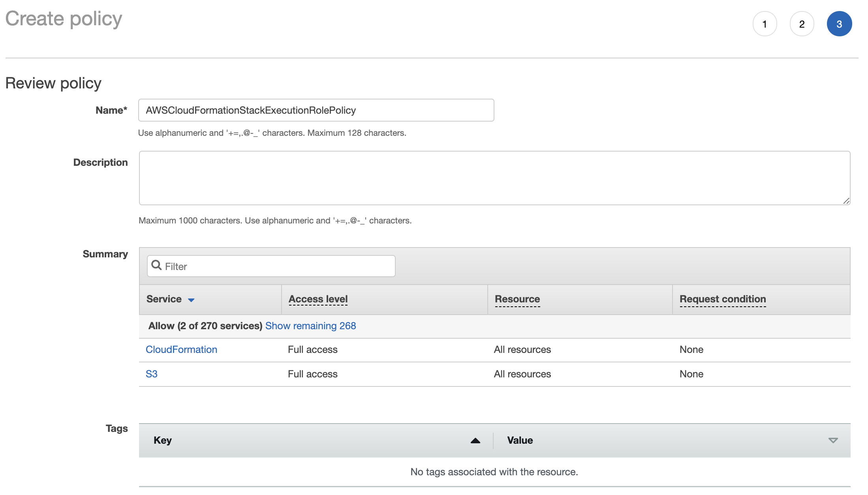Click the Value column header in Tags
Image resolution: width=868 pixels, height=495 pixels.
(520, 440)
